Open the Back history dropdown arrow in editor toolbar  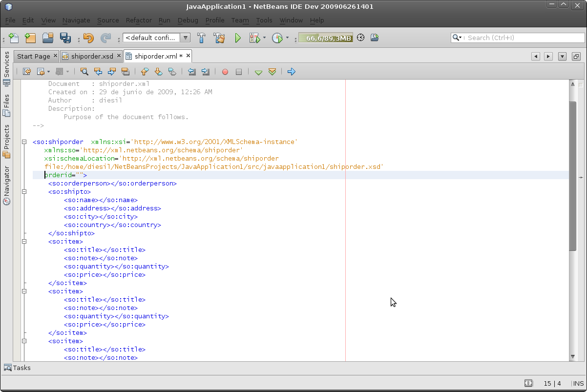pos(48,72)
